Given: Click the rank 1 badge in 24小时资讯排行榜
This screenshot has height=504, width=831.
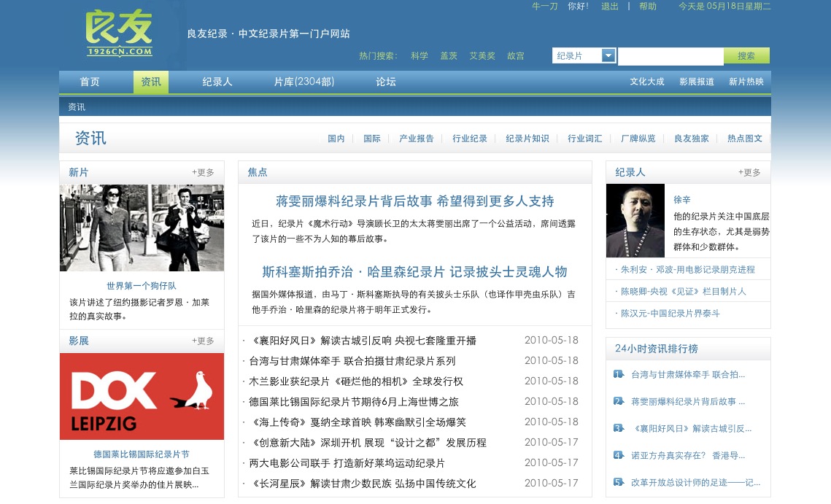Looking at the screenshot, I should pos(618,374).
